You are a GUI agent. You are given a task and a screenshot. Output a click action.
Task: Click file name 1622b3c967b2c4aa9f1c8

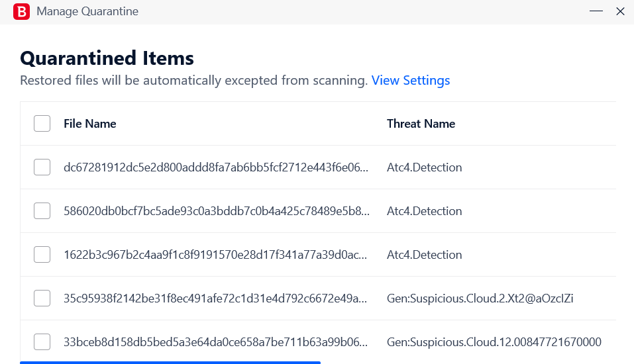(215, 255)
